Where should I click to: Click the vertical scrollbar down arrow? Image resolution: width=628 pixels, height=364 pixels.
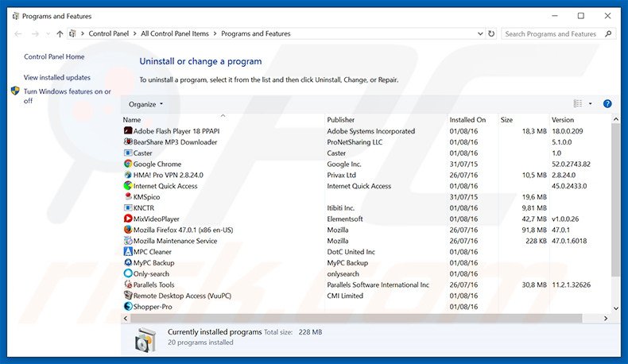tap(615, 308)
